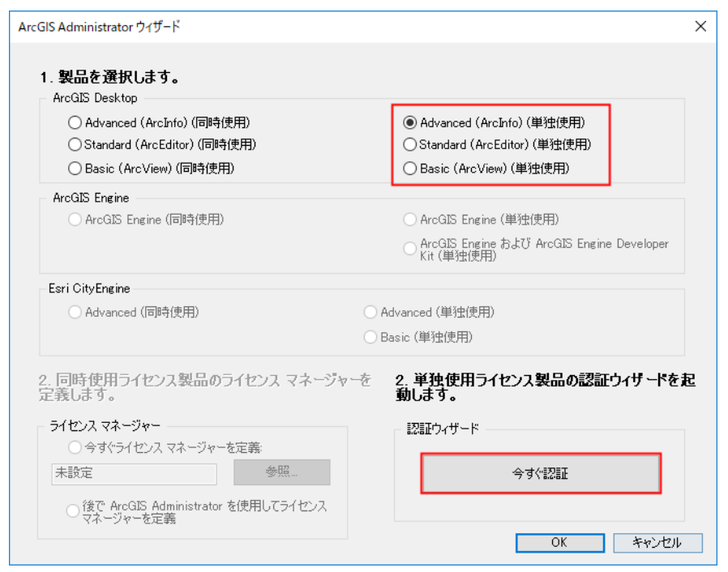Select Standard (ArcEditor) (同時使用) option
The image size is (728, 572).
tap(75, 145)
